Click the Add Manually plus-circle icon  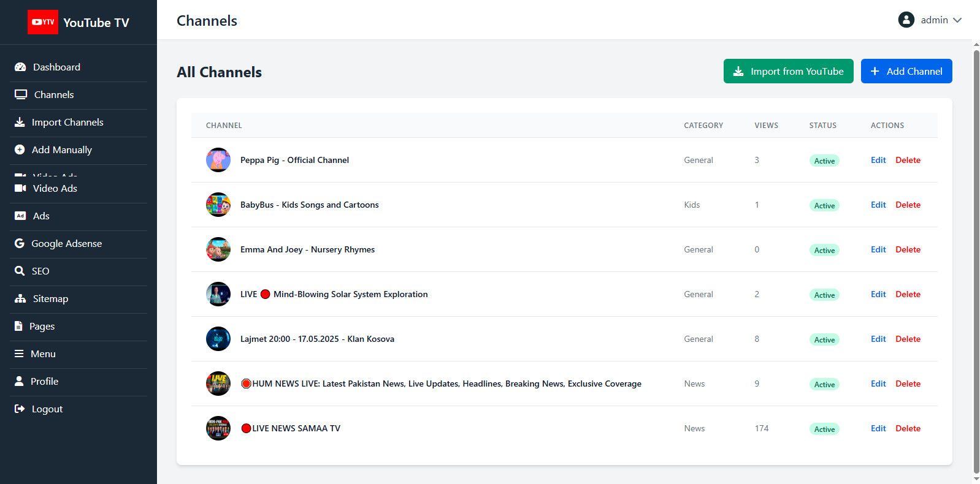coord(20,149)
